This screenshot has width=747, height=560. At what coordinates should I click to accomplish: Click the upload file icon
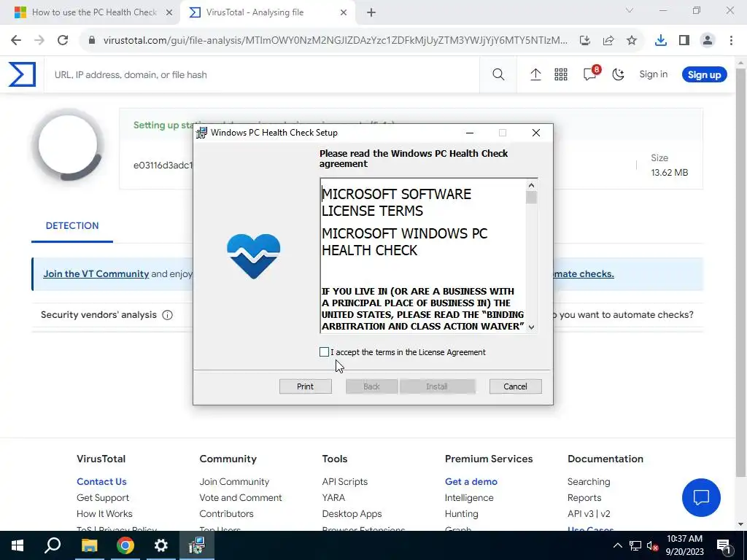[x=535, y=74]
